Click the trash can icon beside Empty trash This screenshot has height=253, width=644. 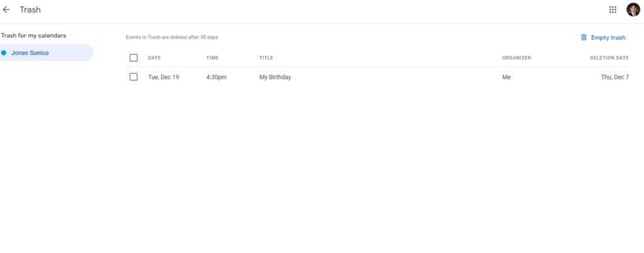(x=584, y=37)
